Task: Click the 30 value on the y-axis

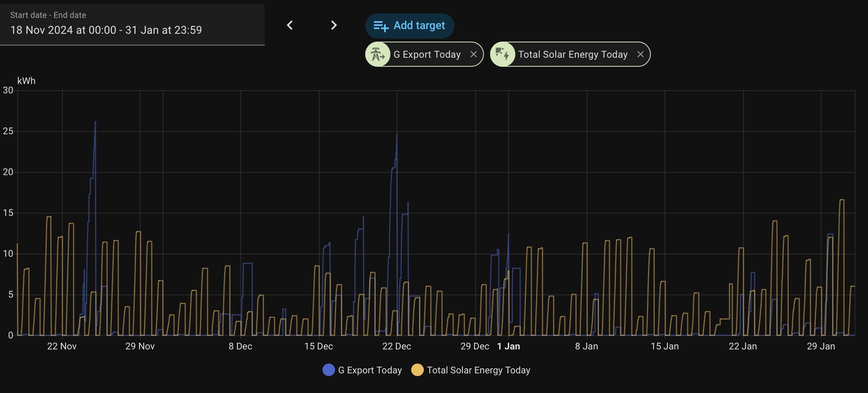Action: pyautogui.click(x=8, y=90)
